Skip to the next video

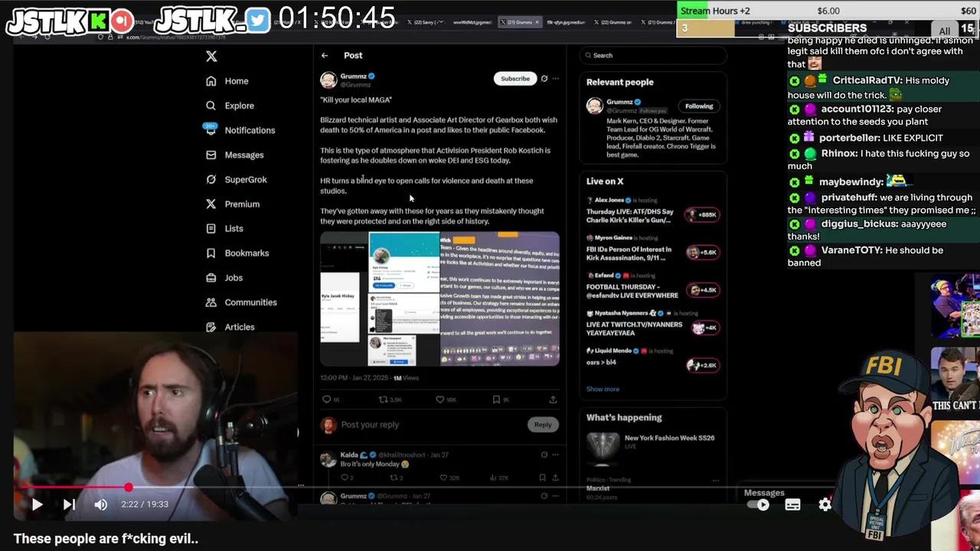click(69, 504)
